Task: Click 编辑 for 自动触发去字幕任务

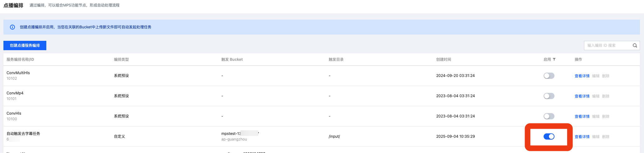Action: click(x=596, y=137)
